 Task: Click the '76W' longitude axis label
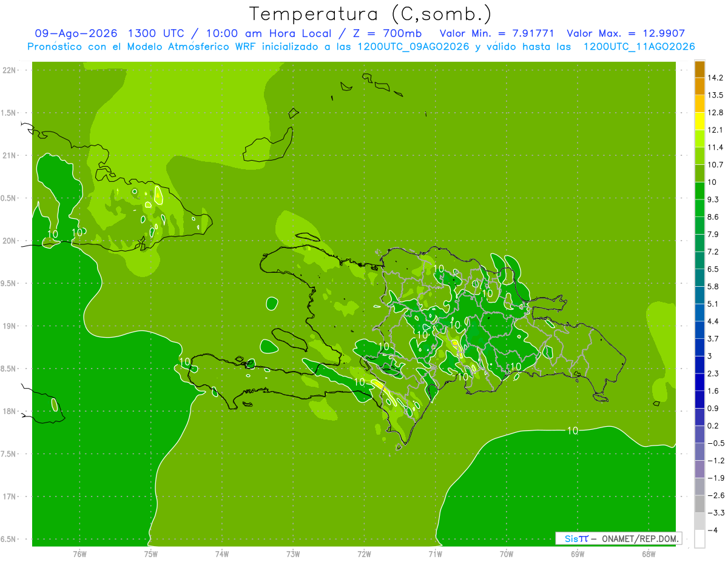[79, 554]
